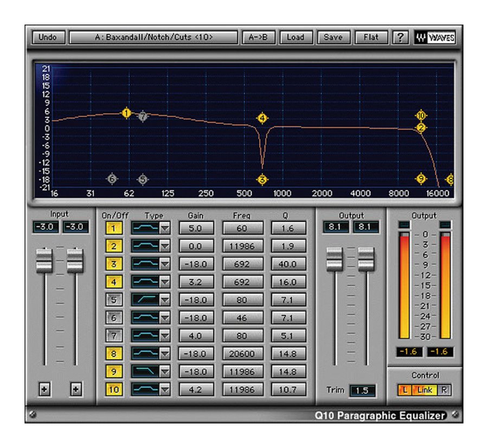The width and height of the screenshot is (488, 448).
Task: Click right output fader handle
Action: [x=366, y=259]
